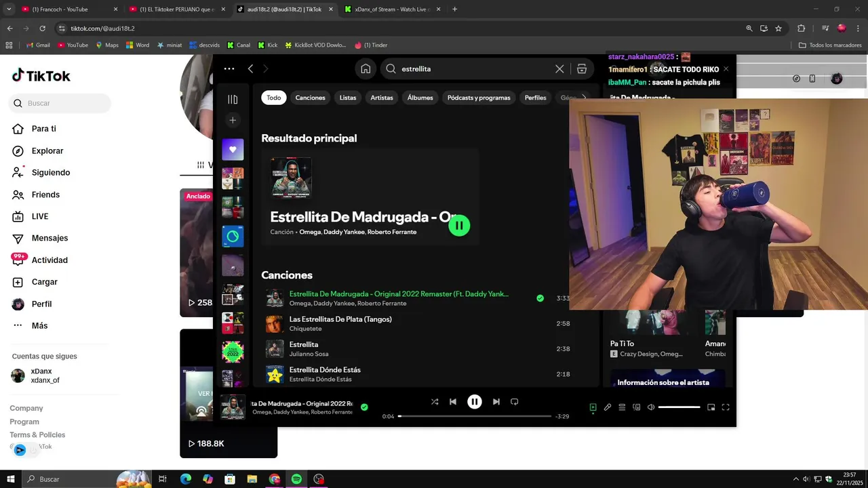The width and height of the screenshot is (868, 488).
Task: Open lyrics microphone icon
Action: [x=608, y=407]
